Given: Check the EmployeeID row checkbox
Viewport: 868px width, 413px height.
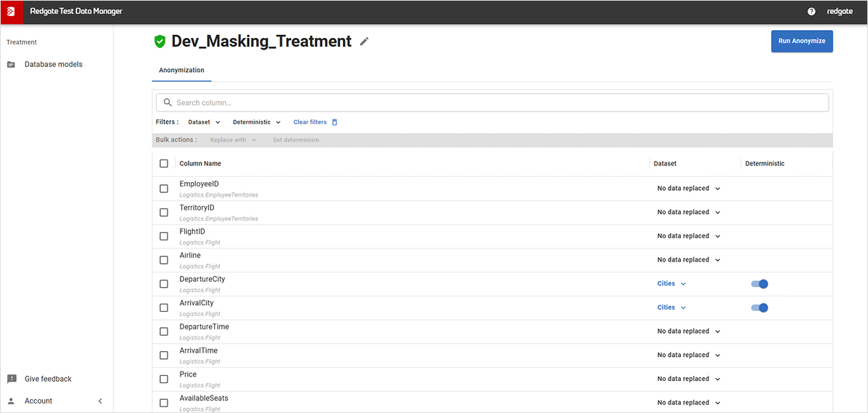Looking at the screenshot, I should pos(164,189).
